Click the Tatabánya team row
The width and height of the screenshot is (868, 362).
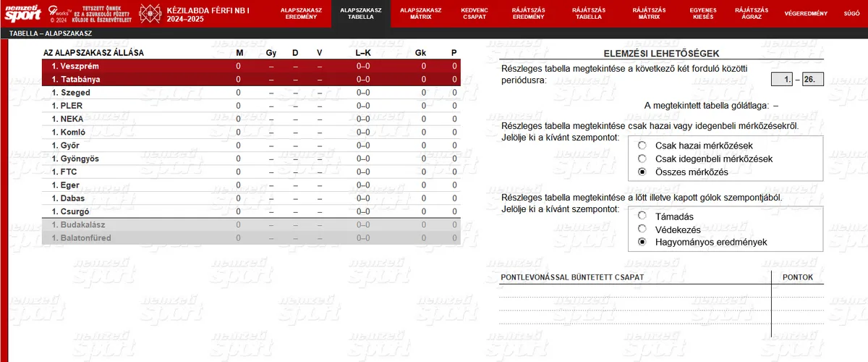pyautogui.click(x=250, y=80)
